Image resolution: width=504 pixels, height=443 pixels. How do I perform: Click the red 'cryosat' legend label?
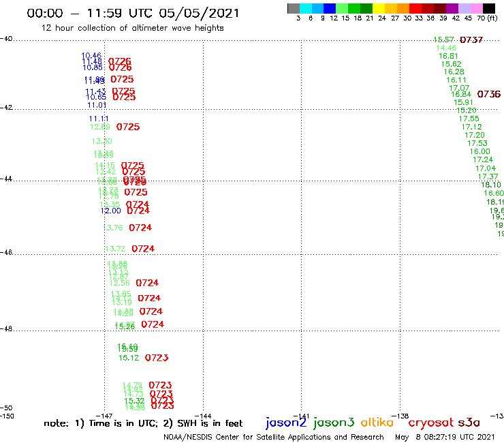tap(431, 423)
